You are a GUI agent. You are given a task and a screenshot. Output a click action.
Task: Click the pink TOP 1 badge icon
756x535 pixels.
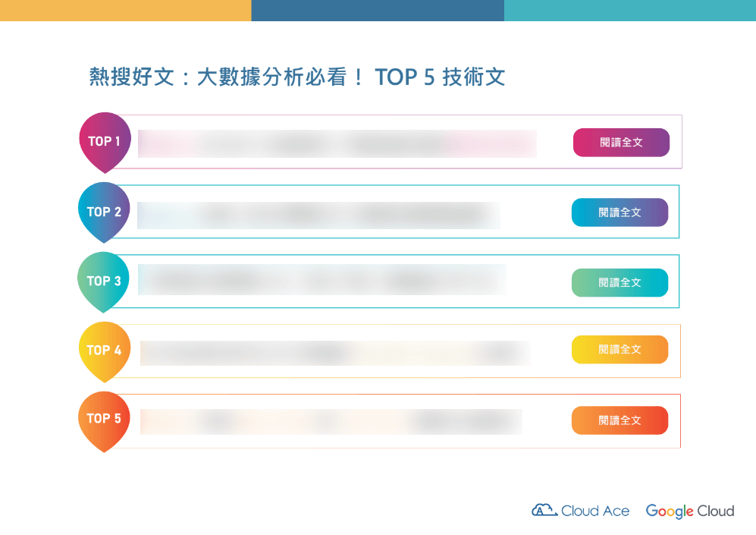coord(105,141)
